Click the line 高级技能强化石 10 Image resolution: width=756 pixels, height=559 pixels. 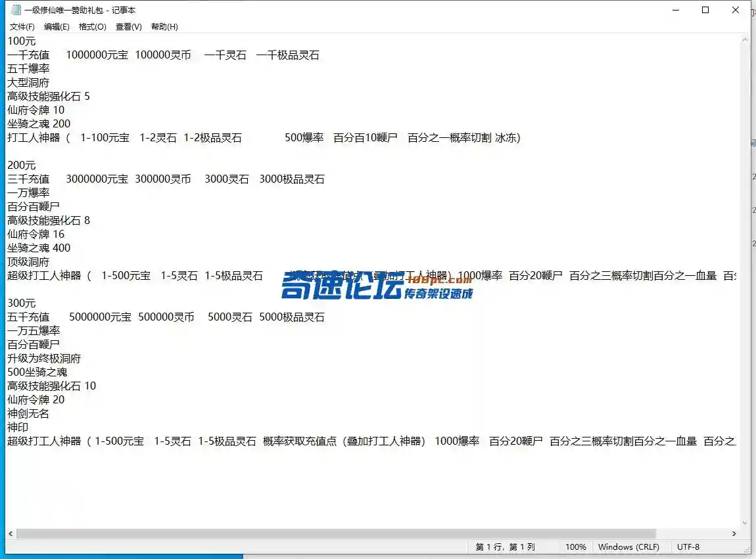(51, 386)
